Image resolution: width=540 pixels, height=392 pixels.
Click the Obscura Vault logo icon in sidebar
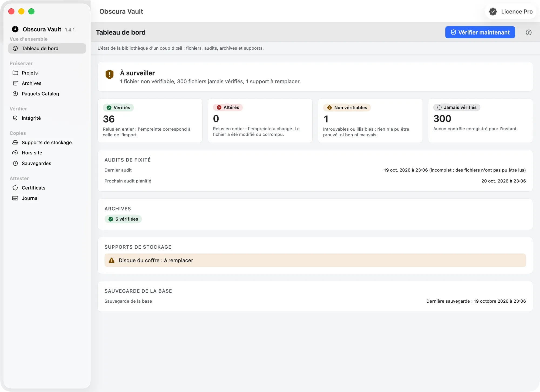[15, 29]
